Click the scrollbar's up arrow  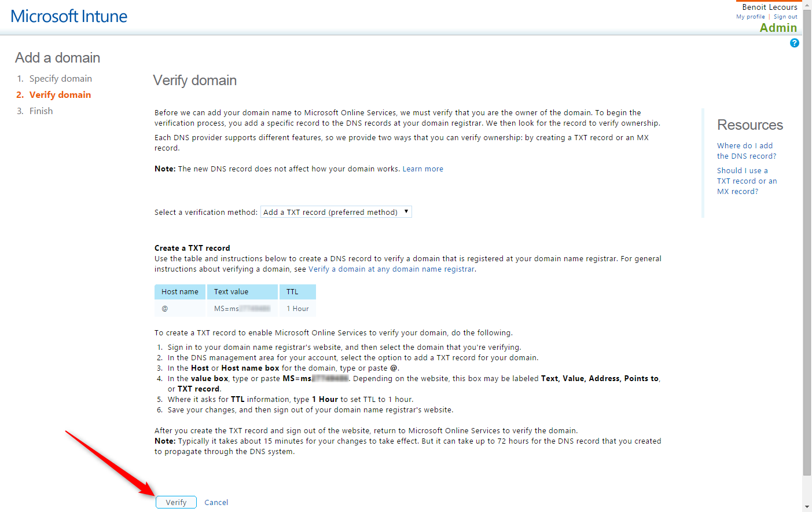pyautogui.click(x=807, y=5)
